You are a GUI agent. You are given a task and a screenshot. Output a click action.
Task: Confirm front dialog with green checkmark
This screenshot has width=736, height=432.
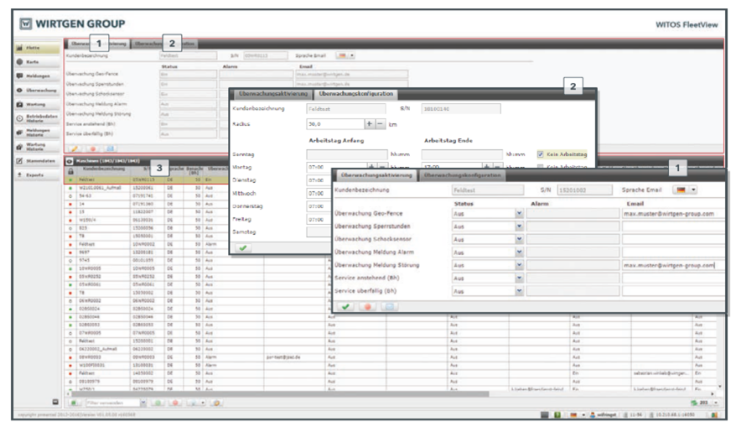point(347,307)
